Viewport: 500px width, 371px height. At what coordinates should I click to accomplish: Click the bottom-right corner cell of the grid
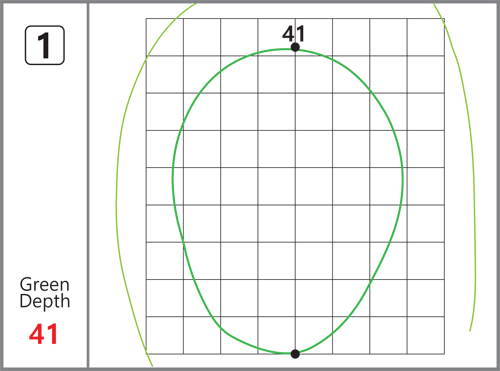(426, 335)
